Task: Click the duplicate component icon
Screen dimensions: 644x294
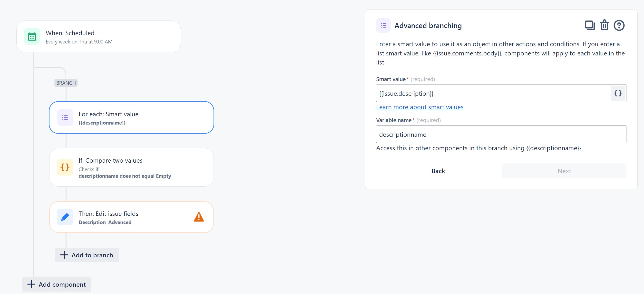Action: (x=590, y=26)
